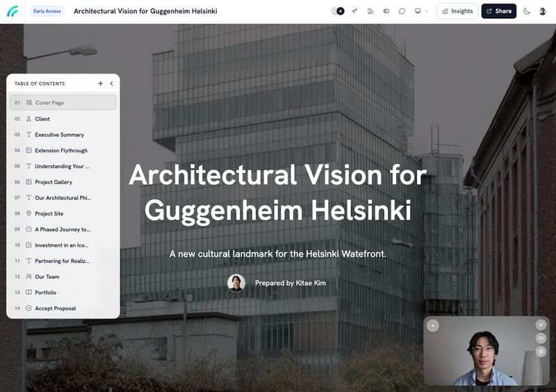This screenshot has width=556, height=392.
Task: Go to Executive Summary section
Action: click(59, 135)
